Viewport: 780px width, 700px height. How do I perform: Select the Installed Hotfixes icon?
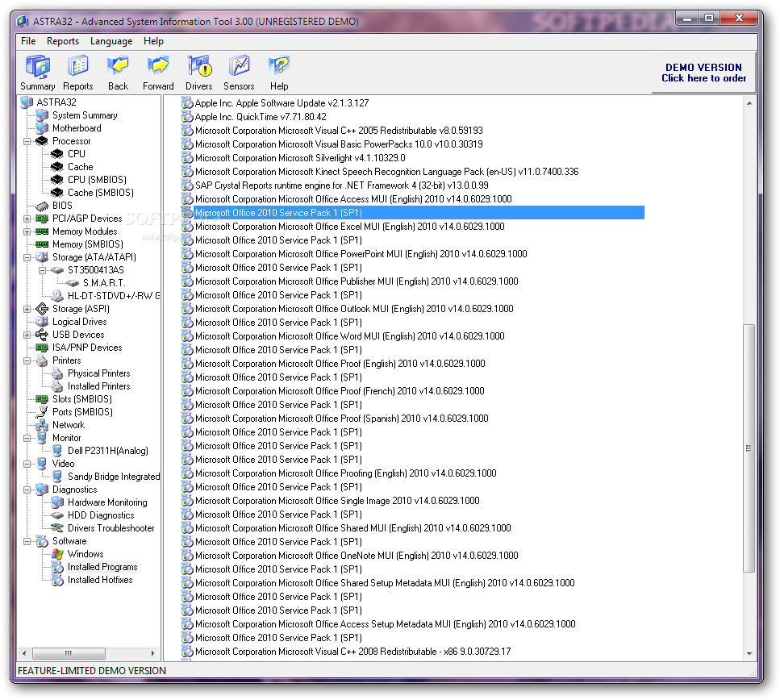pyautogui.click(x=57, y=580)
